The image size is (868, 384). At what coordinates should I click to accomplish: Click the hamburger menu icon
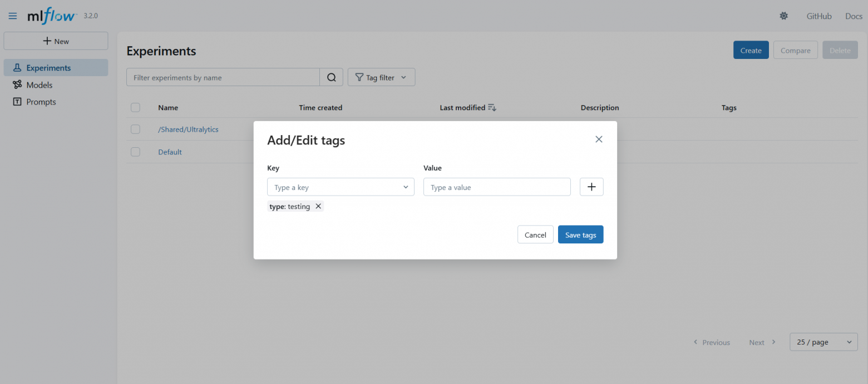(13, 16)
